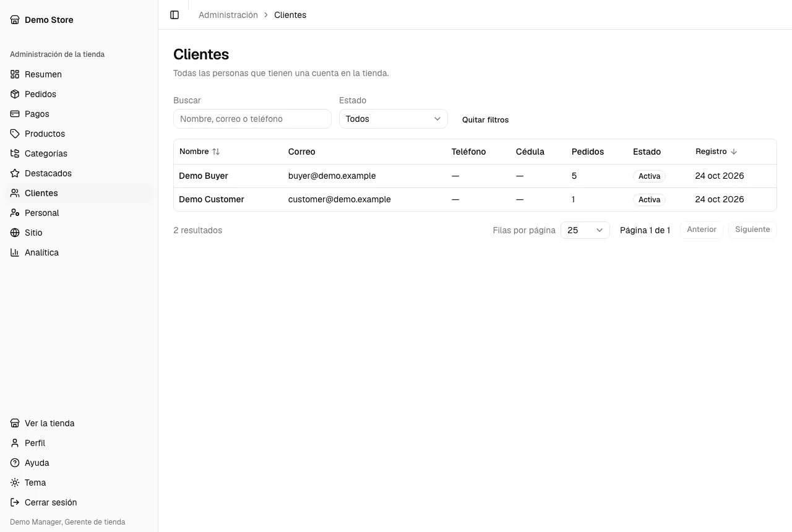Open the Estado filter dropdown
Screen dimensions: 792x532
point(394,119)
